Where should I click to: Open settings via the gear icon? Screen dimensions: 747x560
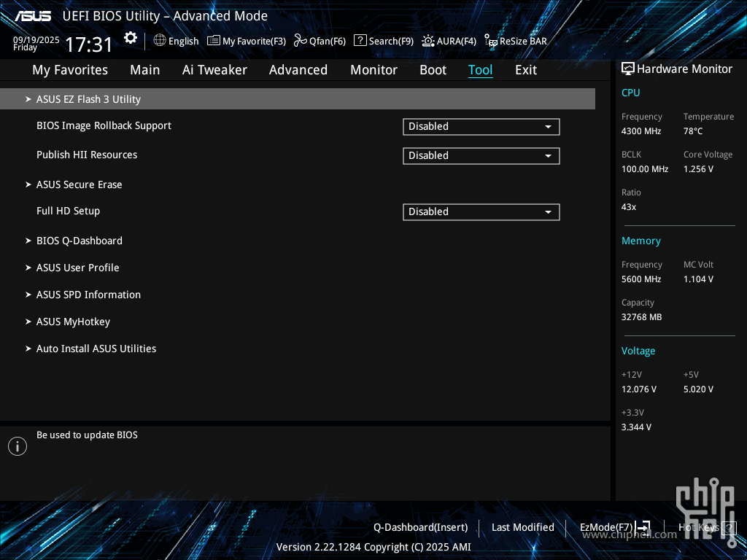[131, 38]
